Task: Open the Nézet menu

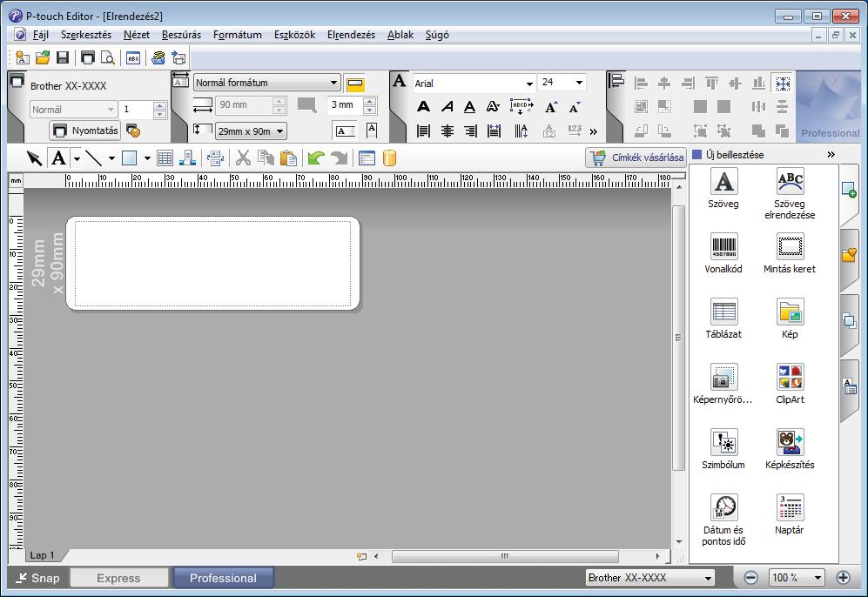Action: coord(136,35)
